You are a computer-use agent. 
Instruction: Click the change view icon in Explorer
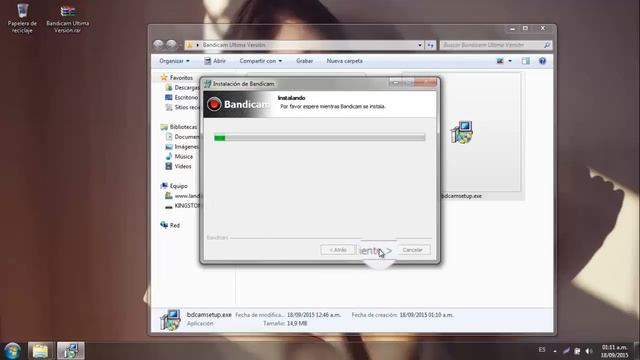click(500, 61)
